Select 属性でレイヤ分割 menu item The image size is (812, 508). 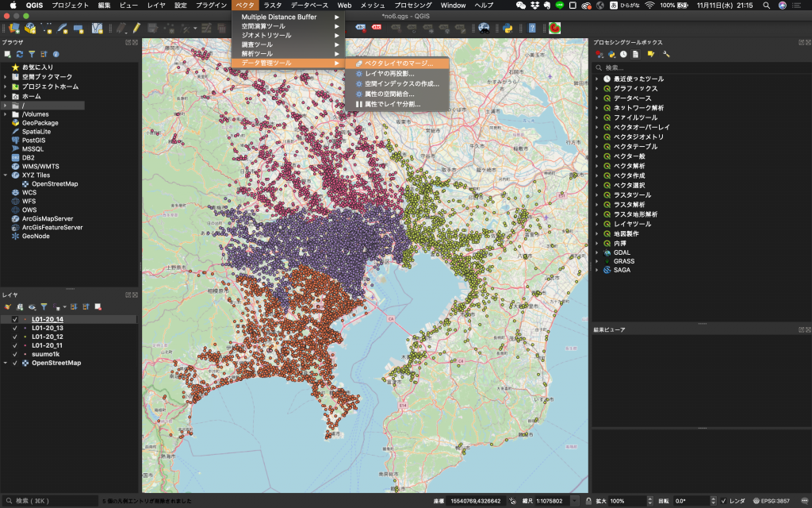coord(396,104)
